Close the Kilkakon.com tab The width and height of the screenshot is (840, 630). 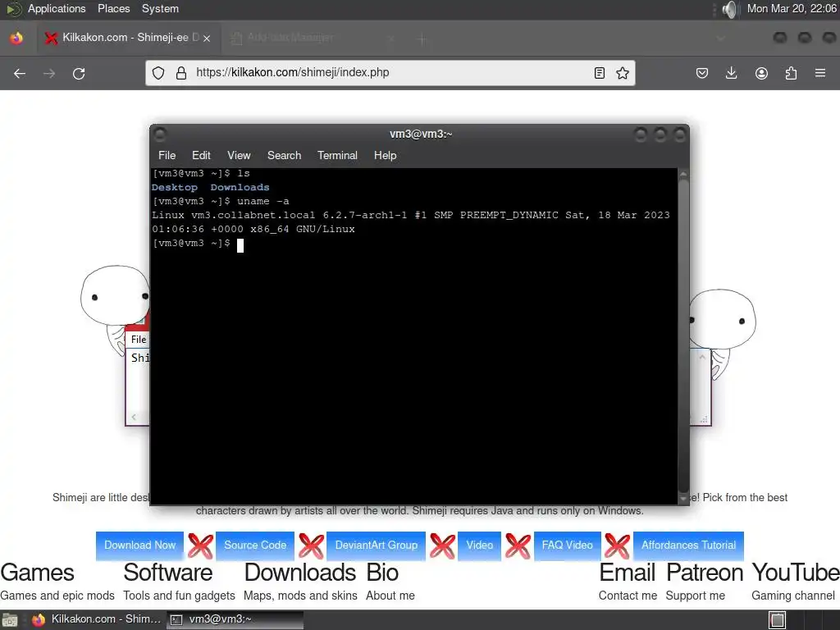(207, 38)
